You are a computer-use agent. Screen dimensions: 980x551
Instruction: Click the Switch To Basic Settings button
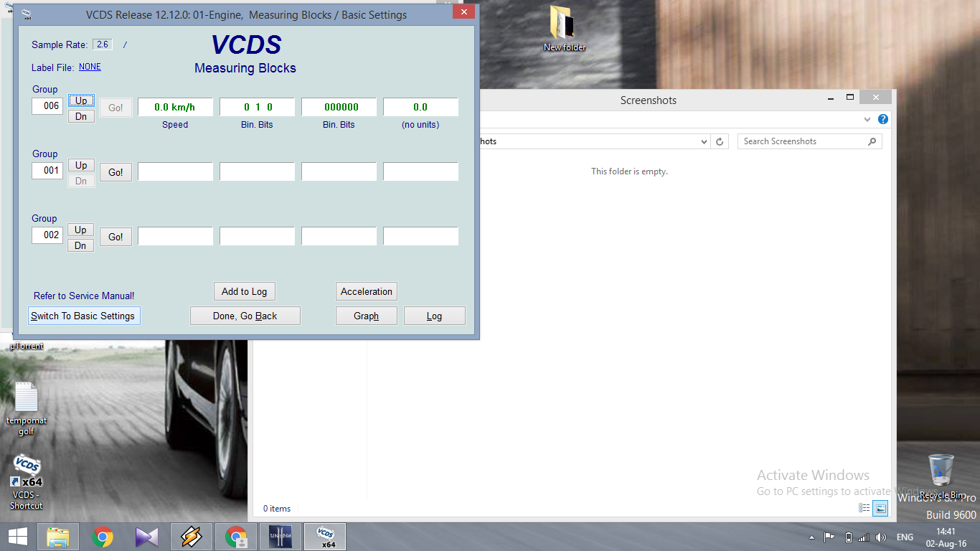83,316
